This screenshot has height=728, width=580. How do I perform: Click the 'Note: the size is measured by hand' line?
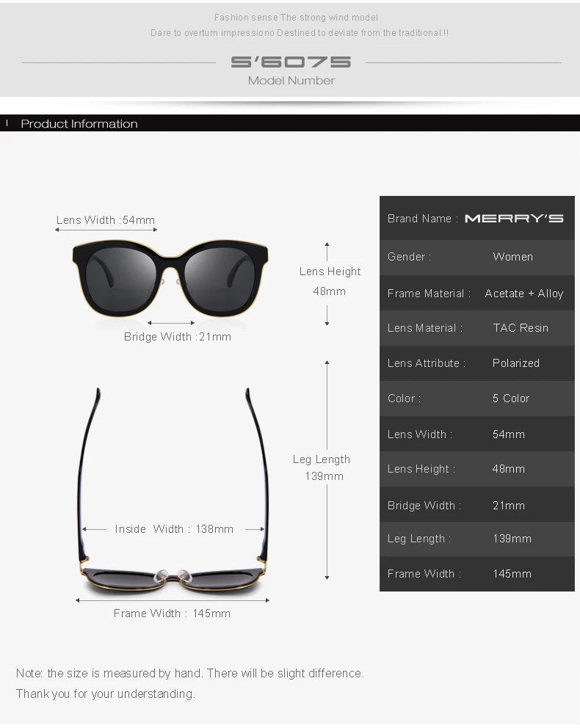coord(190,673)
